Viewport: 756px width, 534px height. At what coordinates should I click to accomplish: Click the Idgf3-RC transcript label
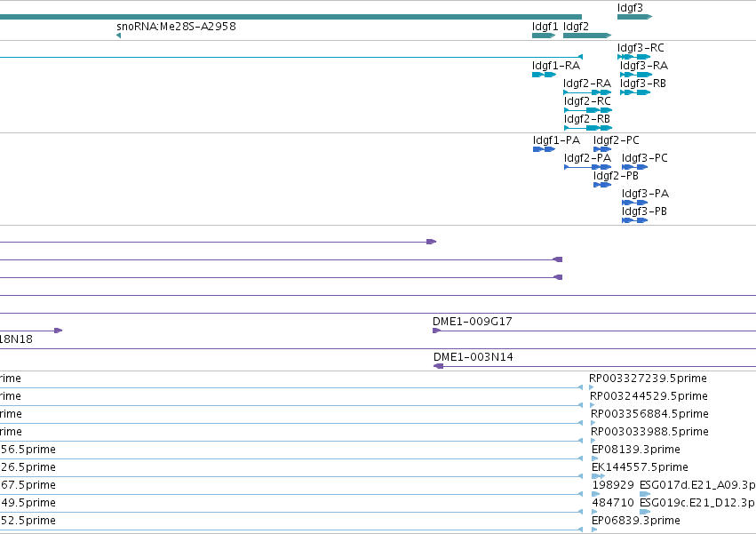[x=641, y=48]
